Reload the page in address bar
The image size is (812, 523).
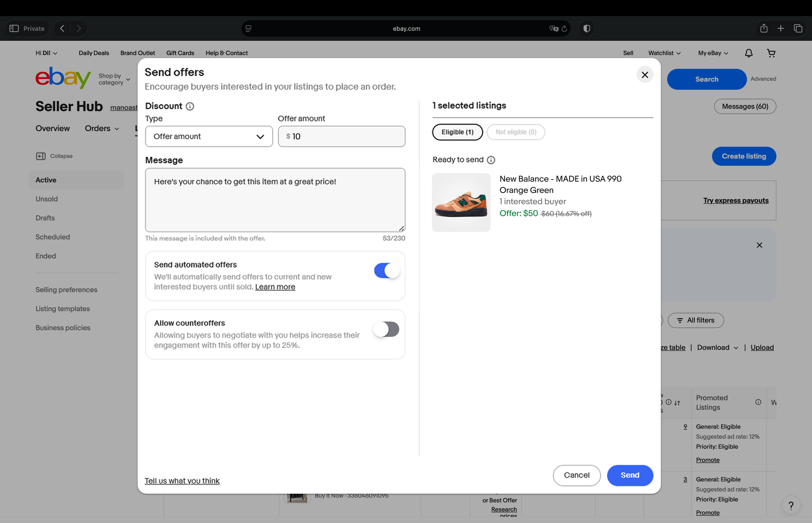point(564,29)
